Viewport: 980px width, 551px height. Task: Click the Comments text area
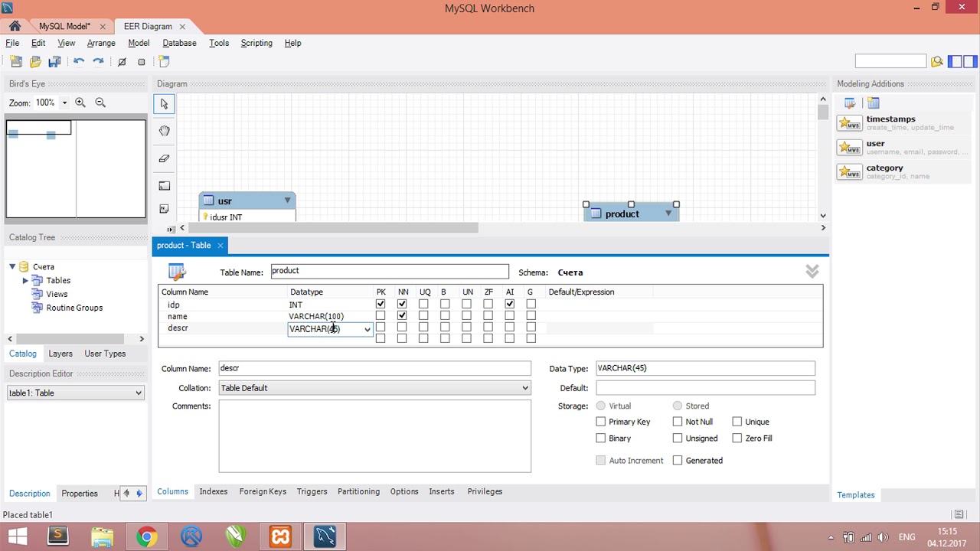[374, 436]
